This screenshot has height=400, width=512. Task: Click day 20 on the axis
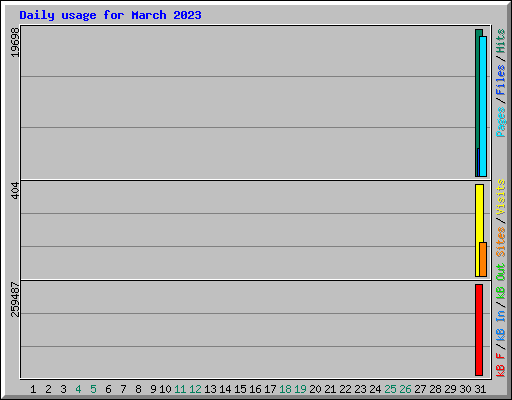click(315, 389)
